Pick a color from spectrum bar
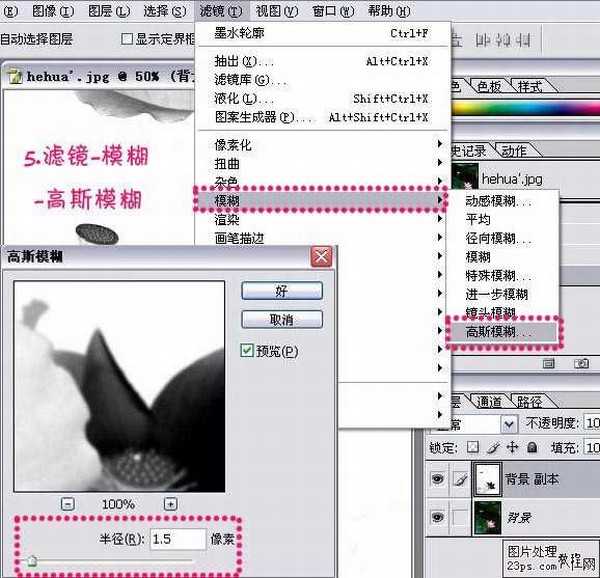Image resolution: width=600 pixels, height=578 pixels. (526, 108)
